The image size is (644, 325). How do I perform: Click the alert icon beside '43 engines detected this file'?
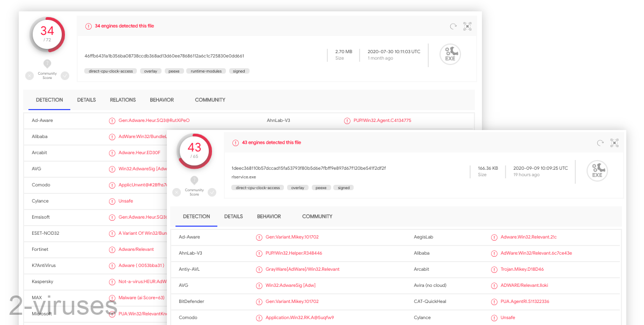click(236, 143)
